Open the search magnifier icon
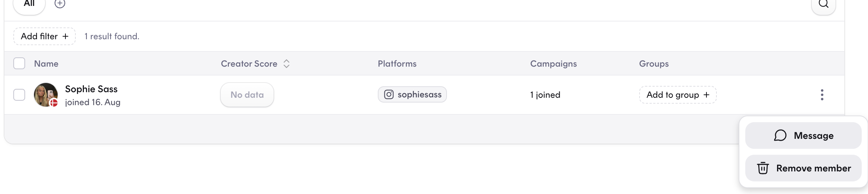The image size is (868, 194). [823, 4]
